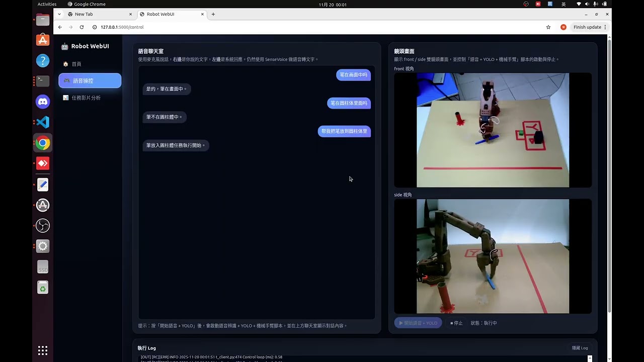Launch Terminal from the dock

pos(43,80)
